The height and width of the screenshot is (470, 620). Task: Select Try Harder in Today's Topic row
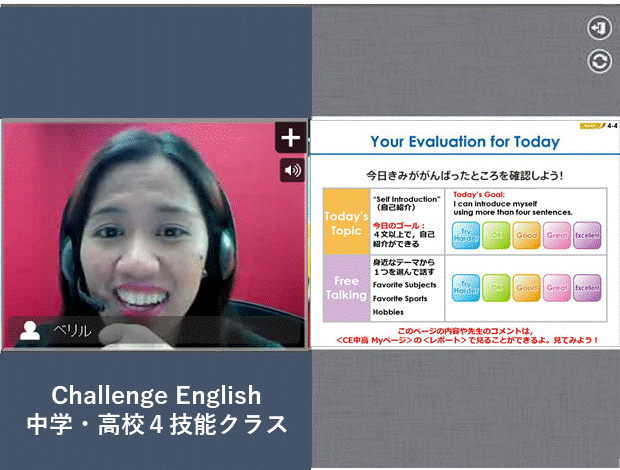tap(466, 235)
